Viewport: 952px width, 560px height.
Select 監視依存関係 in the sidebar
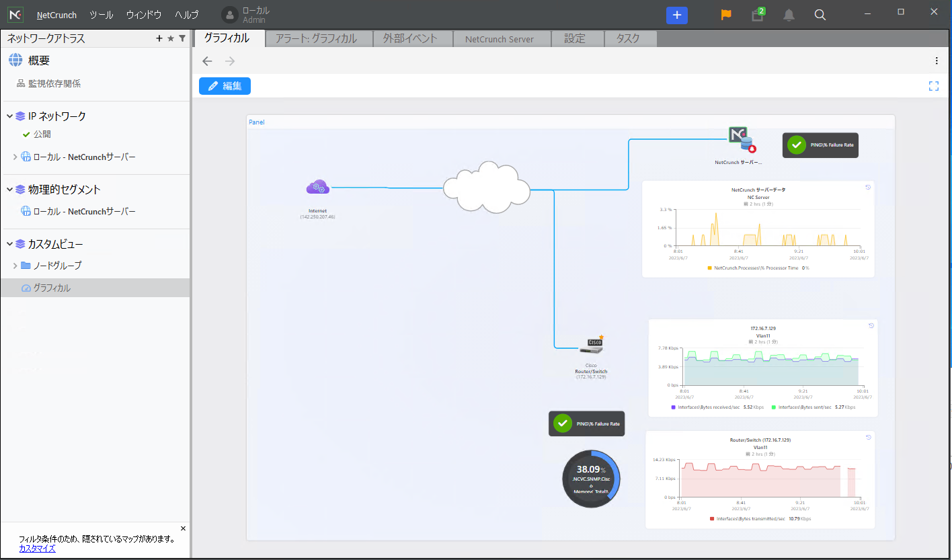pyautogui.click(x=54, y=84)
